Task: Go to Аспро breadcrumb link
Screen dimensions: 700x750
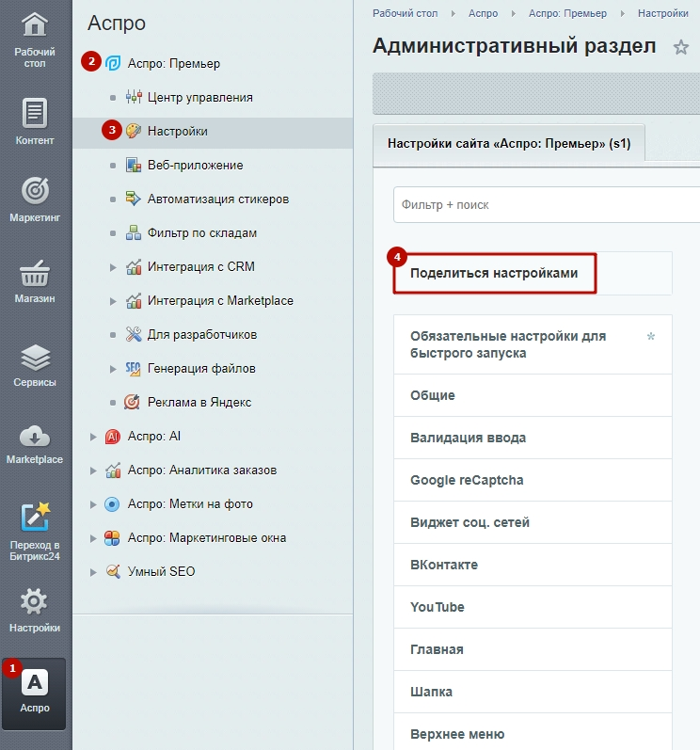Action: 483,13
